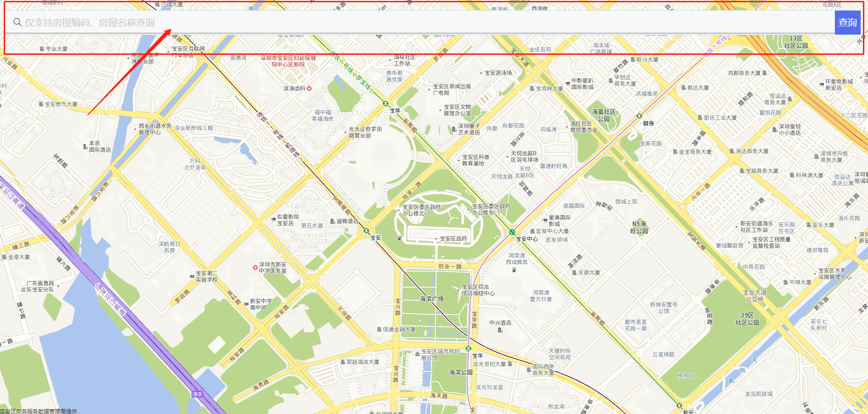Click the 滨海齿科 red cross icon

coord(309,88)
